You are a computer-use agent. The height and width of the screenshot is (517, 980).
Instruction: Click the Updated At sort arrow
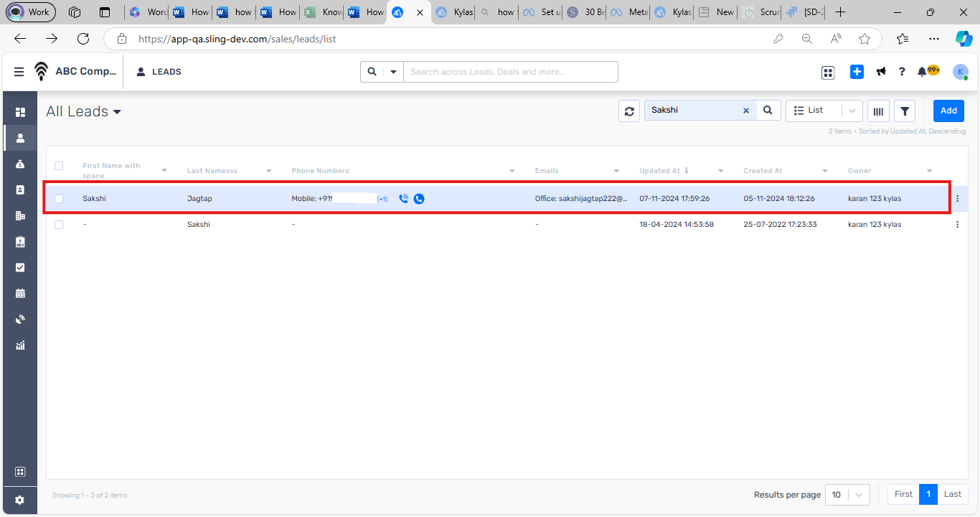point(687,171)
